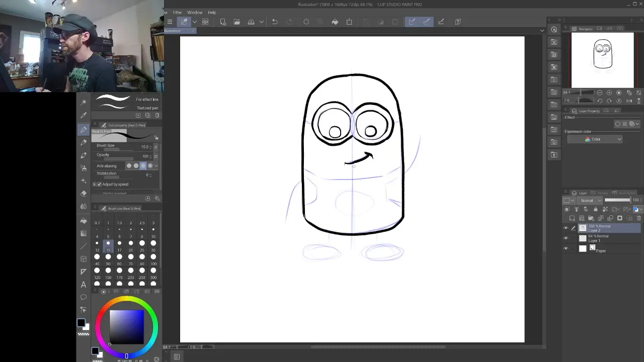Choose the strongest anti-aliasing option

pyautogui.click(x=150, y=166)
